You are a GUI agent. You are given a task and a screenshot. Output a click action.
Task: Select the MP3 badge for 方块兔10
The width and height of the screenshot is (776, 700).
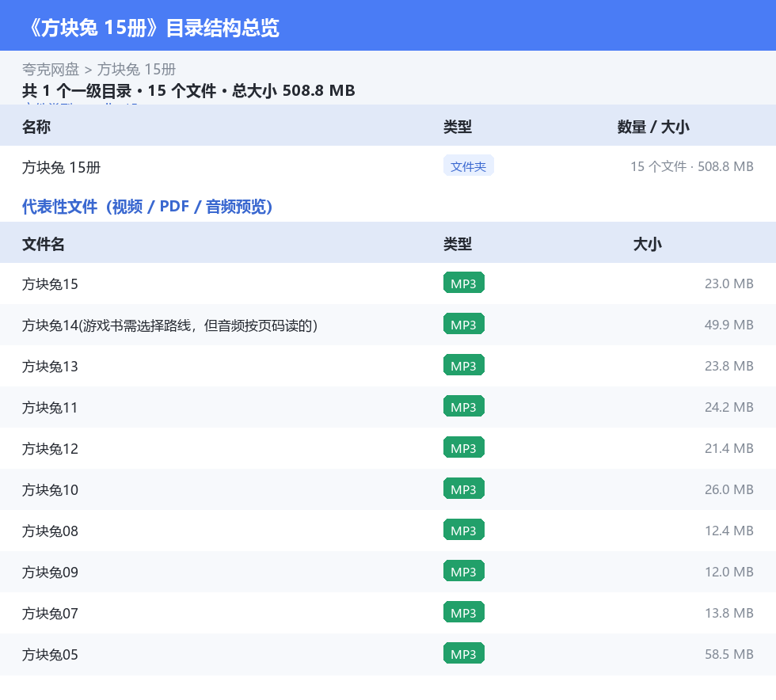(x=464, y=489)
